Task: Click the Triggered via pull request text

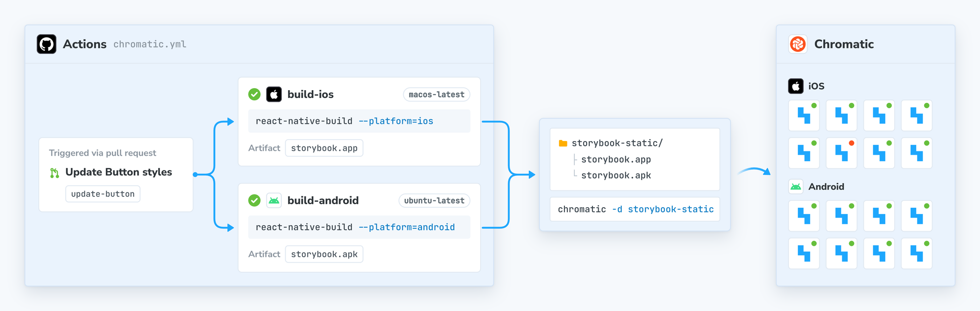Action: click(x=102, y=153)
